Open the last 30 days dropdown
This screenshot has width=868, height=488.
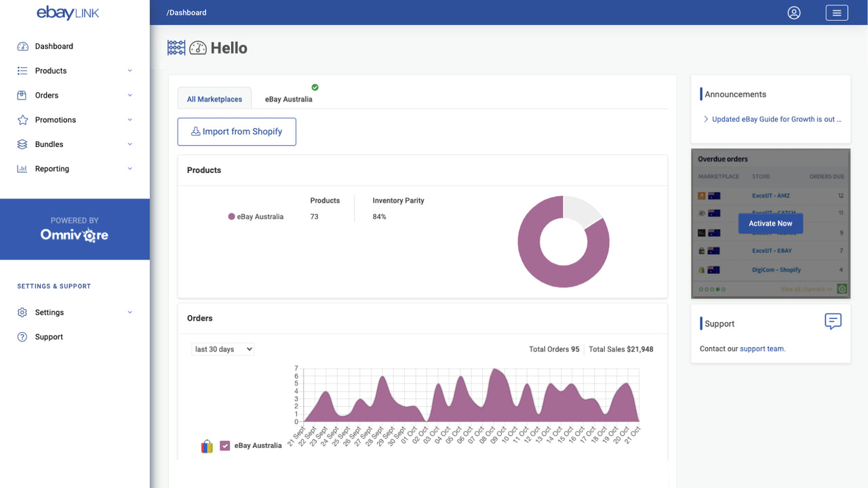(x=222, y=348)
